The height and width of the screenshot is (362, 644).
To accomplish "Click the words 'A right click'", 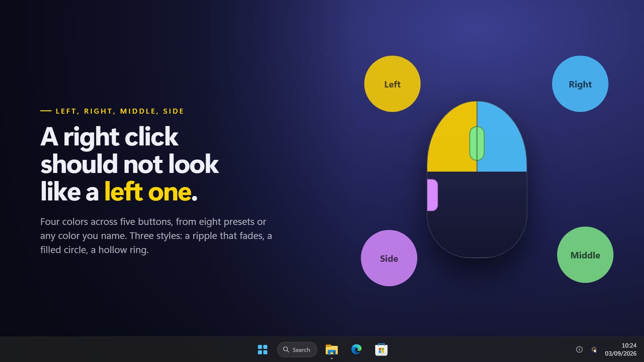I will click(x=109, y=136).
